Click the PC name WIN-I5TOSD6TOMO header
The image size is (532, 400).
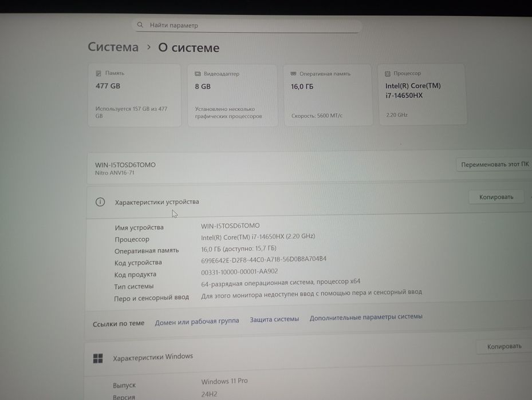click(x=125, y=165)
